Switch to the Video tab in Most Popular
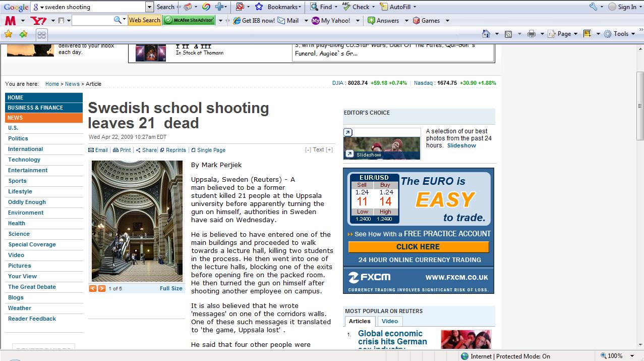The width and height of the screenshot is (644, 361). 389,321
